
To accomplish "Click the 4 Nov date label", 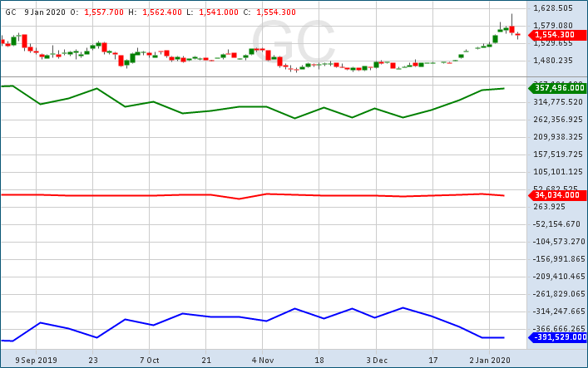I will tap(263, 361).
